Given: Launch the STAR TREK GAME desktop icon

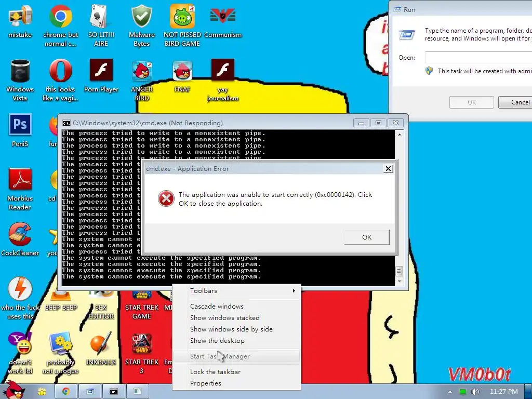Looking at the screenshot, I should coord(141,305).
